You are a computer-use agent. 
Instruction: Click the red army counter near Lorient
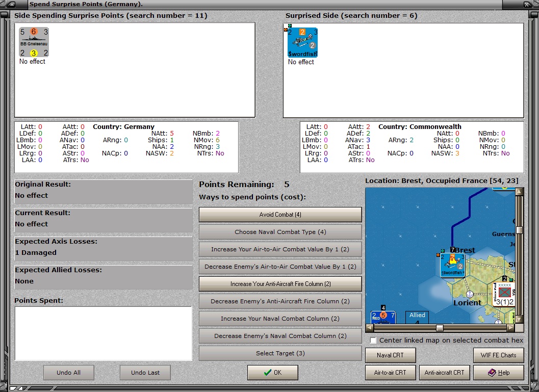(x=504, y=295)
